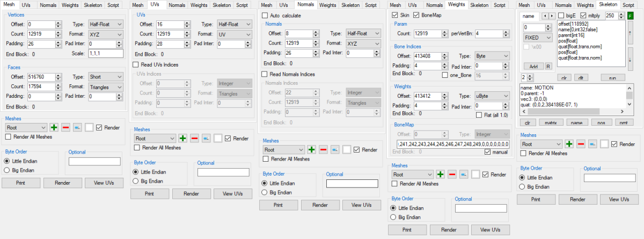This screenshot has width=644, height=239.
Task: Add a mesh with the green plus in Mesh panel
Action: [54, 127]
